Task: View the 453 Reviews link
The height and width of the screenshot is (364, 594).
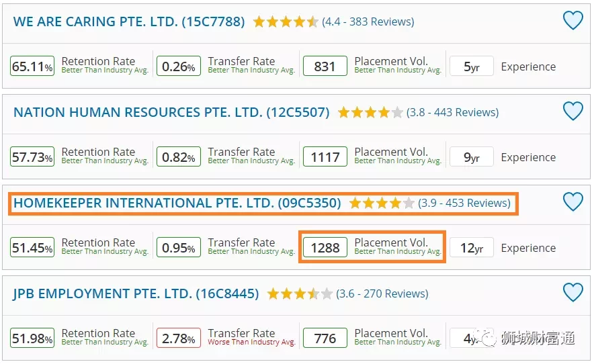Action: pos(464,203)
